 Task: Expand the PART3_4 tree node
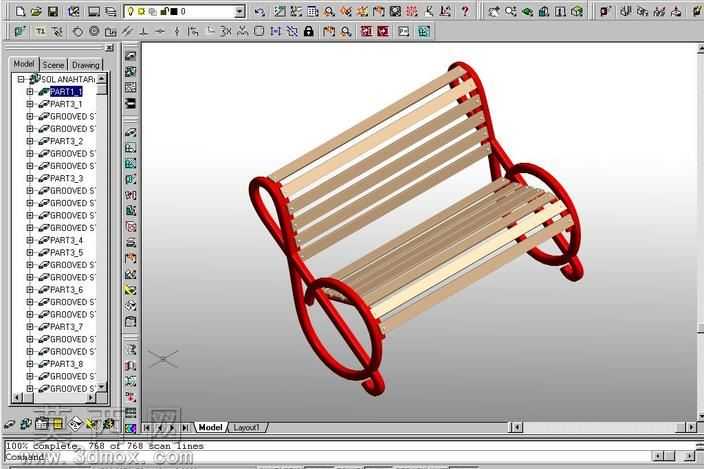[x=30, y=240]
